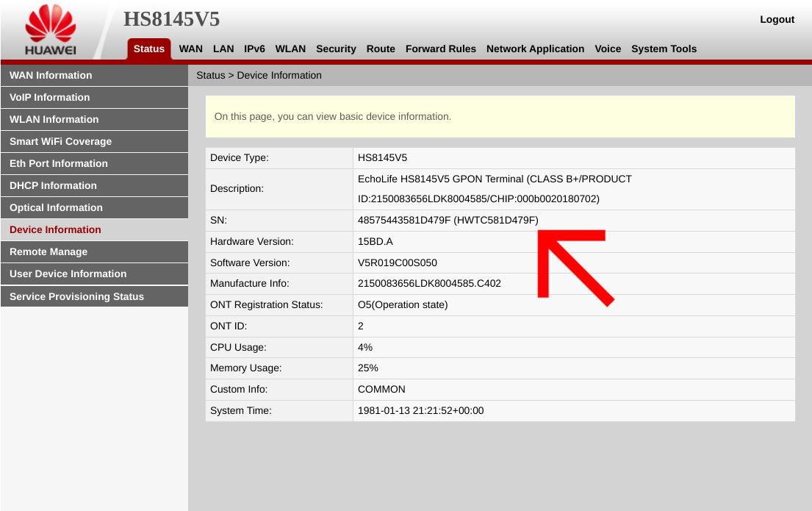Click Custom Info value COMMON
812x511 pixels.
[381, 389]
